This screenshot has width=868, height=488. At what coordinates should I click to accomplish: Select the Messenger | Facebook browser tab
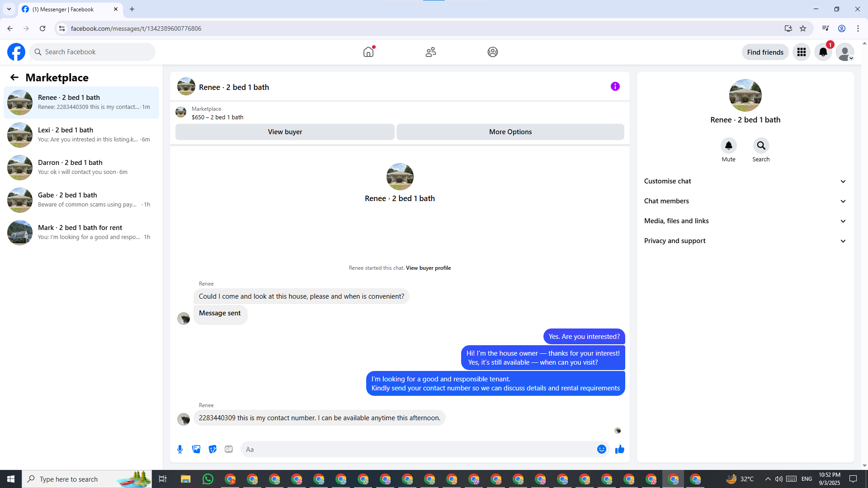tap(70, 9)
